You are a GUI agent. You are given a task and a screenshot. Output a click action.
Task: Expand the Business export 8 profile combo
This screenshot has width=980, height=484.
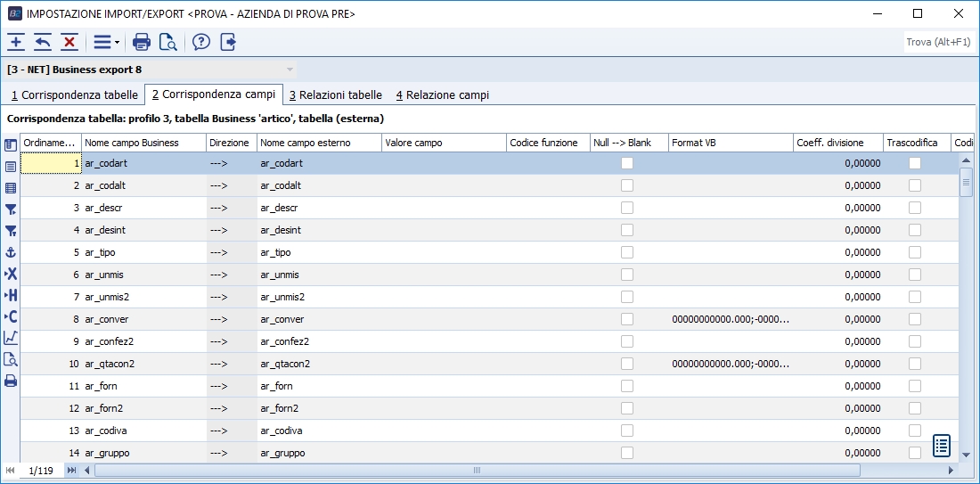pyautogui.click(x=290, y=70)
